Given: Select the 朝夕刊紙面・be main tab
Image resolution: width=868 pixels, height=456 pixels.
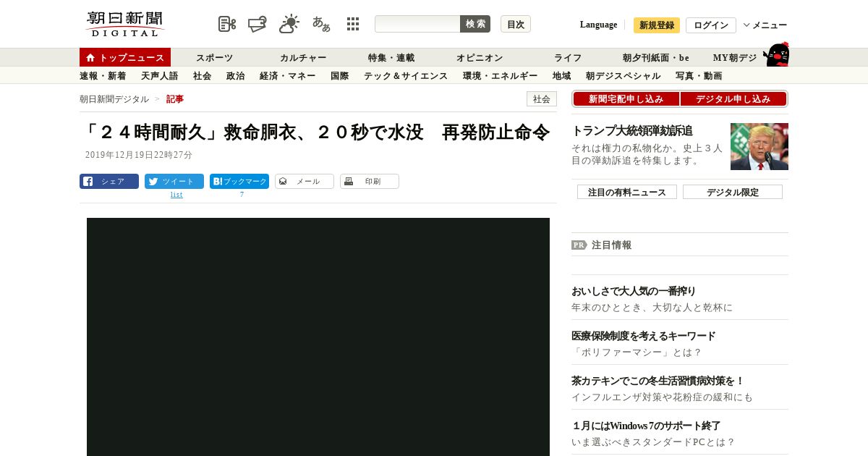Looking at the screenshot, I should tap(656, 58).
